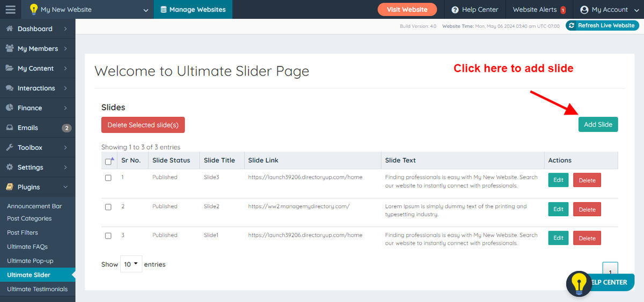This screenshot has width=644, height=302.
Task: Open the Ultimate FAQs plugin
Action: [27, 247]
